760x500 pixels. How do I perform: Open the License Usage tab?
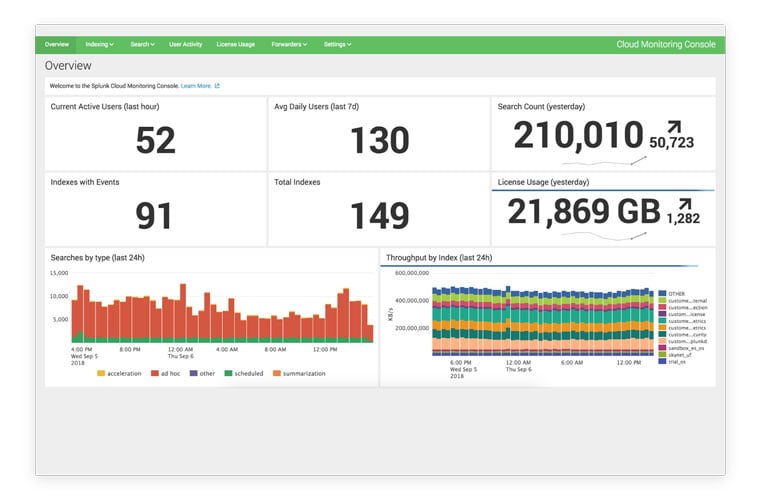[235, 45]
